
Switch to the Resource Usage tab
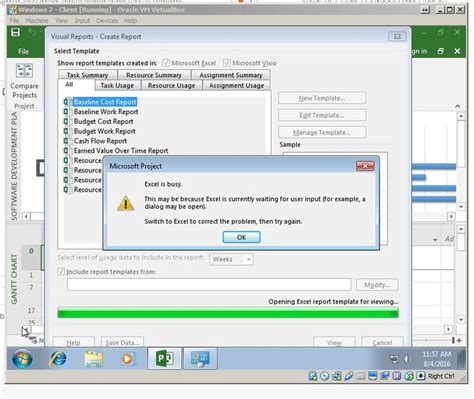coord(171,86)
